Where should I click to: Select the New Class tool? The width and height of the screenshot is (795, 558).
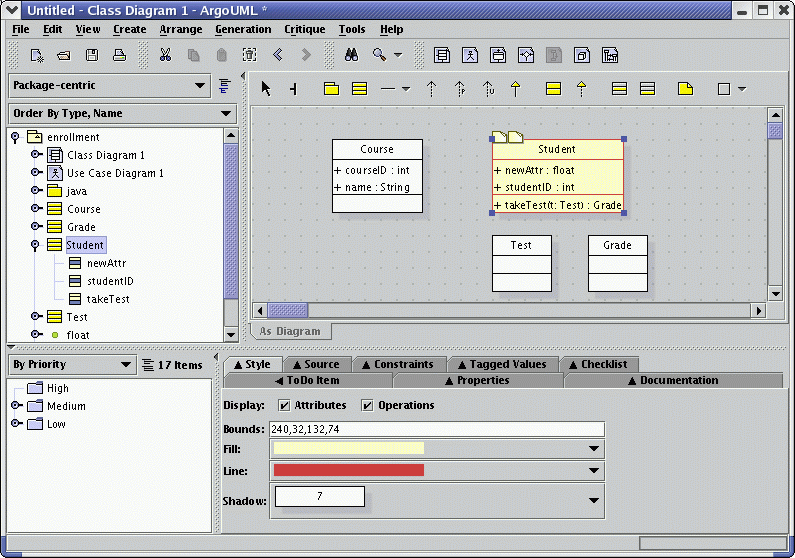pos(359,89)
